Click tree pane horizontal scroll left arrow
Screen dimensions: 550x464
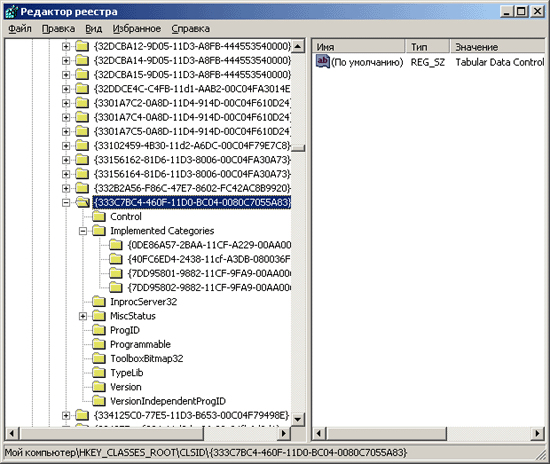click(x=12, y=433)
